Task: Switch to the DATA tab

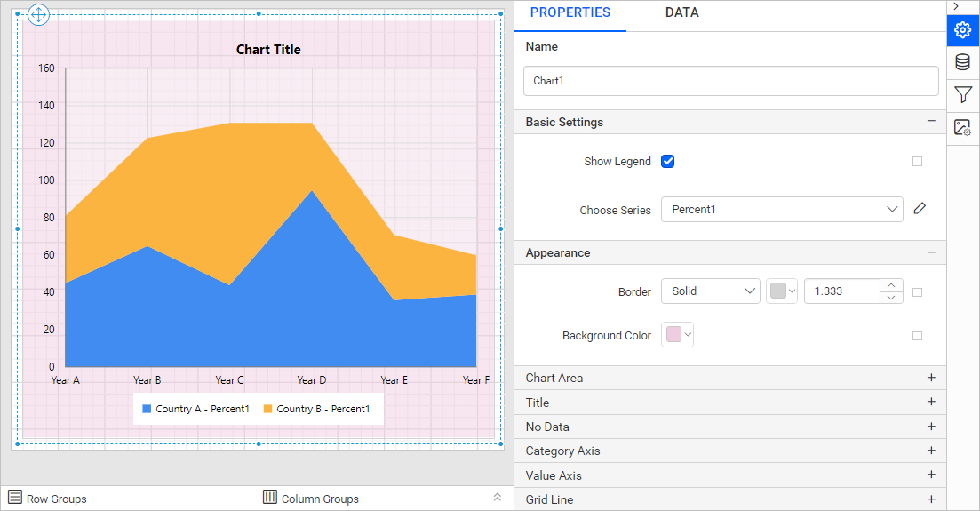Action: [681, 13]
